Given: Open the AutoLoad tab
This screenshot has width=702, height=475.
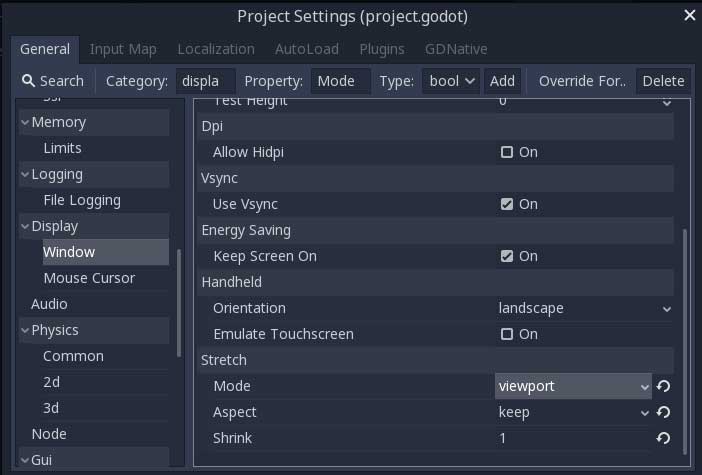Looking at the screenshot, I should [x=307, y=48].
